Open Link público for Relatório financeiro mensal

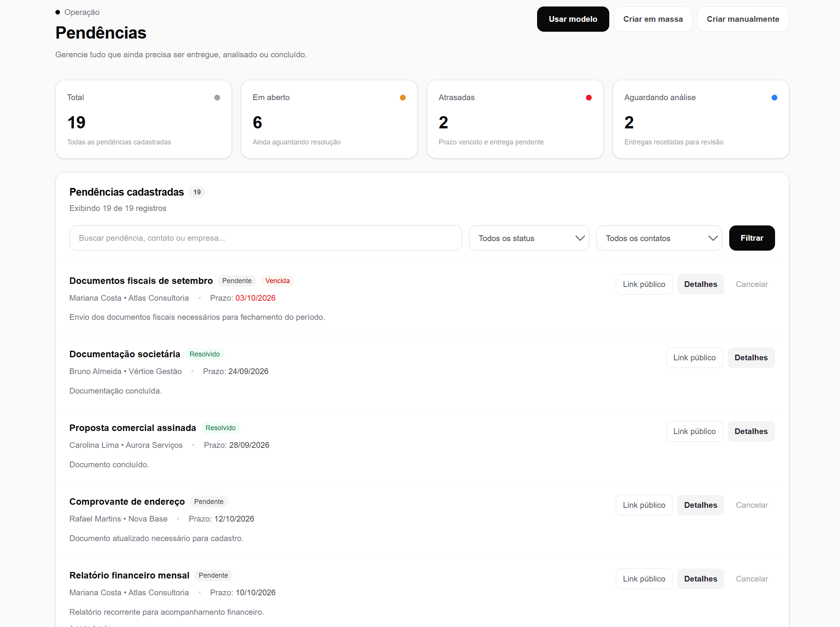[644, 579]
